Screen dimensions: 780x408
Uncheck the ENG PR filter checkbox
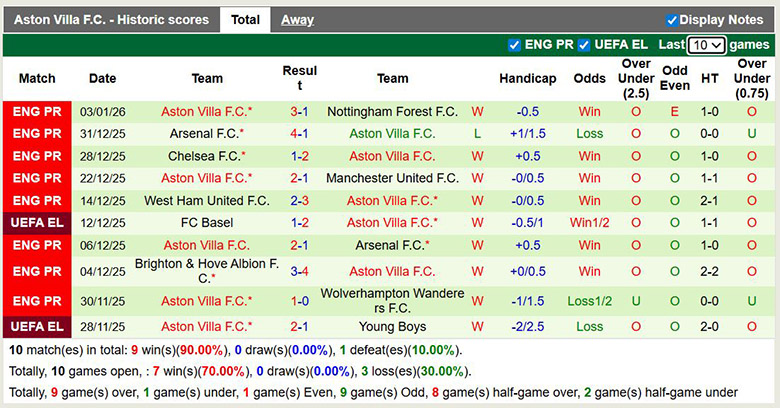click(515, 45)
